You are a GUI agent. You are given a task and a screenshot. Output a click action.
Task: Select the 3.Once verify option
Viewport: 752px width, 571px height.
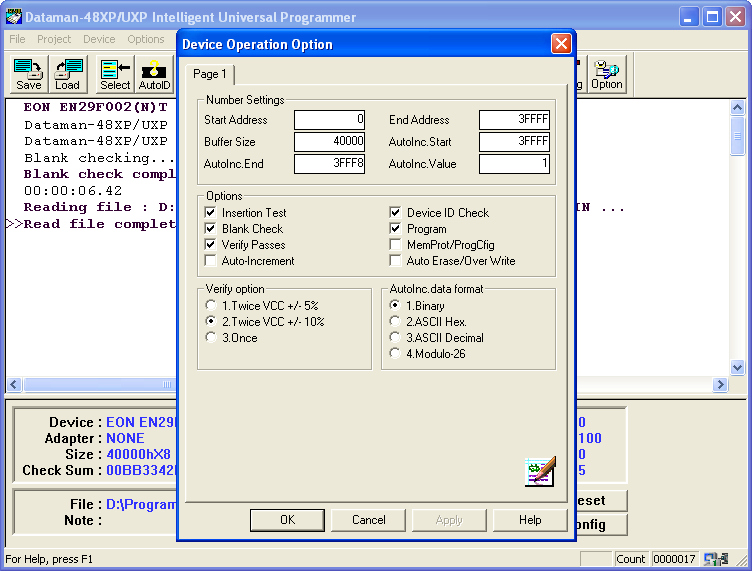[210, 338]
